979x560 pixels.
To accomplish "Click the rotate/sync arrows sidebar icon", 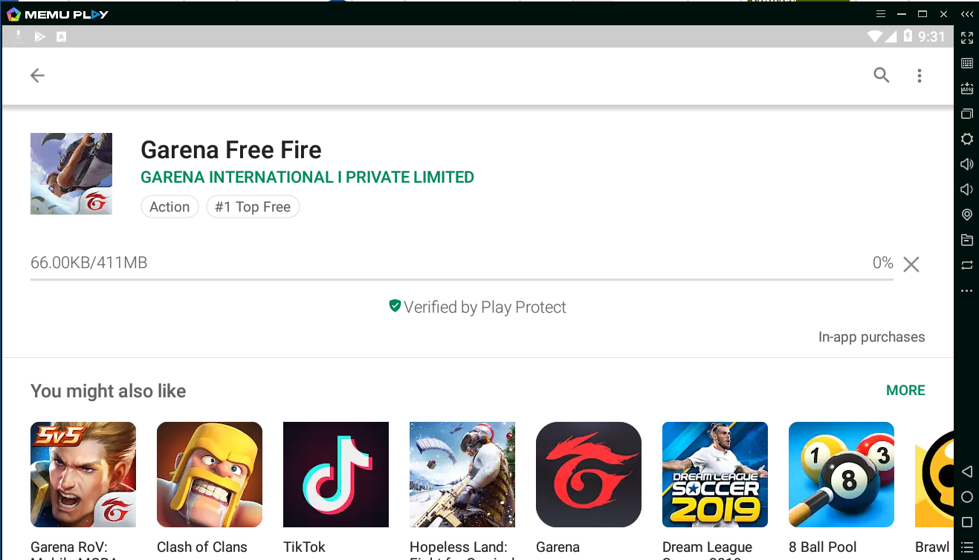I will 967,265.
